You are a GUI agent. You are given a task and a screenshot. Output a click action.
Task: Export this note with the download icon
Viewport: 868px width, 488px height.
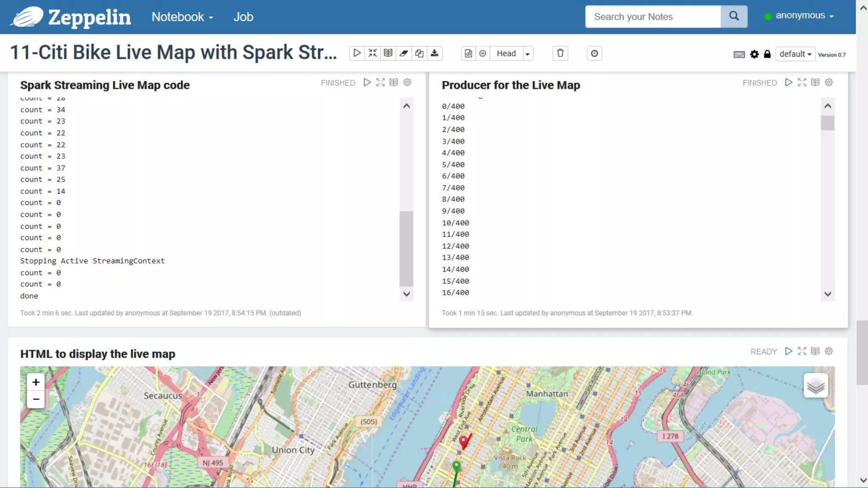434,53
